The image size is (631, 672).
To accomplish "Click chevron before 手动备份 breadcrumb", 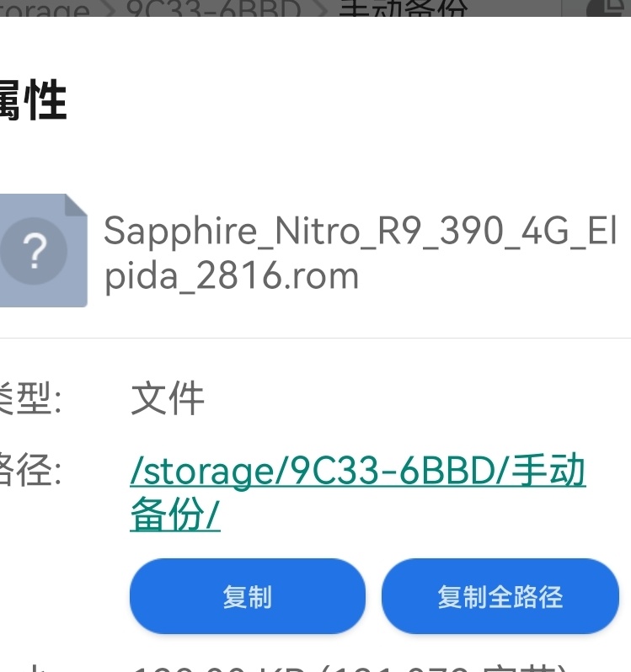I will (x=321, y=9).
